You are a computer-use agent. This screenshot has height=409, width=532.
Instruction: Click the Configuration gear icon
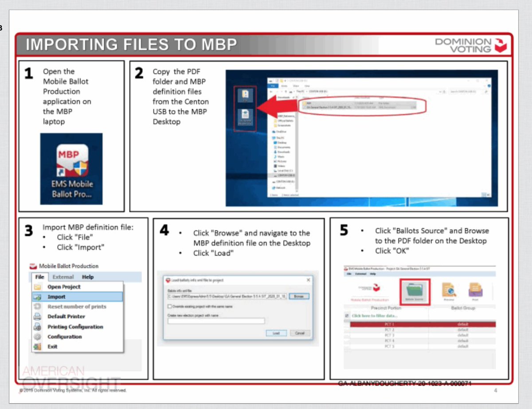[x=38, y=337]
